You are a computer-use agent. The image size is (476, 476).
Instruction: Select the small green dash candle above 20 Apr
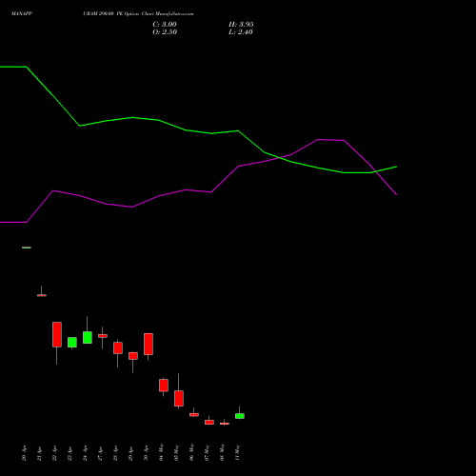point(27,248)
